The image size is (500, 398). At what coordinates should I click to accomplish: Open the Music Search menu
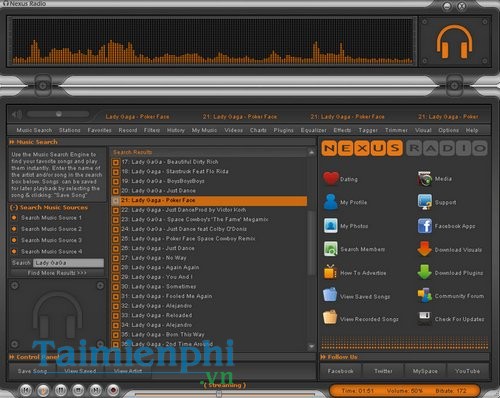click(34, 130)
